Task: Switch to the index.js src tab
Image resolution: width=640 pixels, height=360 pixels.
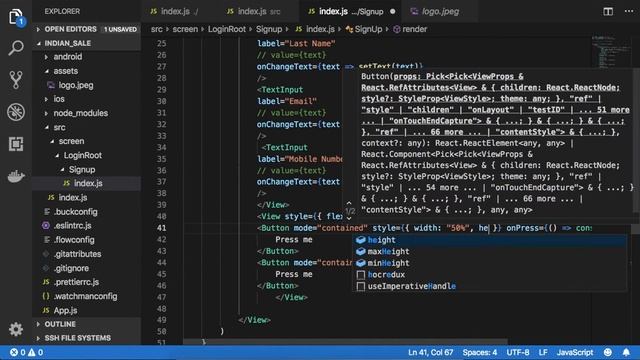Action: [x=258, y=11]
